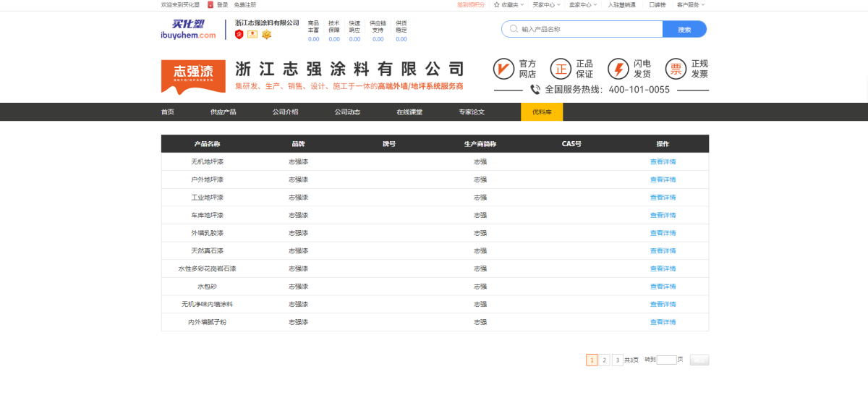View details for 水包砂 row
The height and width of the screenshot is (406, 868).
point(663,286)
